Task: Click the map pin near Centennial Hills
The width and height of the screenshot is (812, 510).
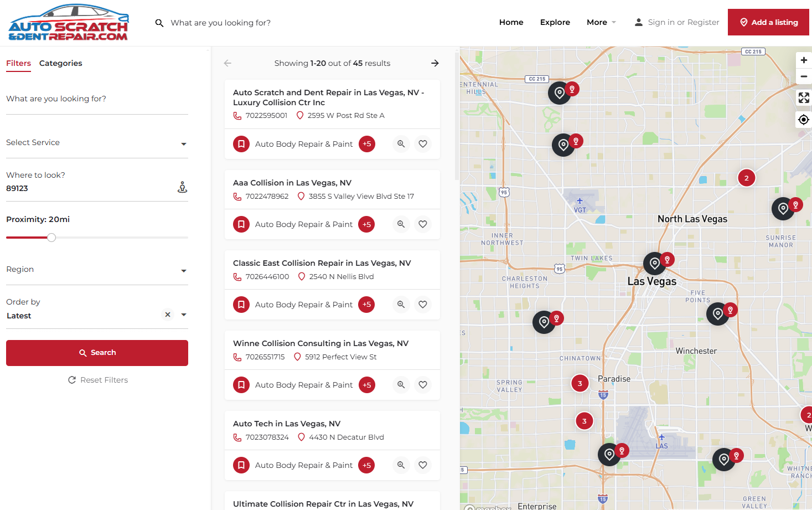Action: (x=560, y=92)
